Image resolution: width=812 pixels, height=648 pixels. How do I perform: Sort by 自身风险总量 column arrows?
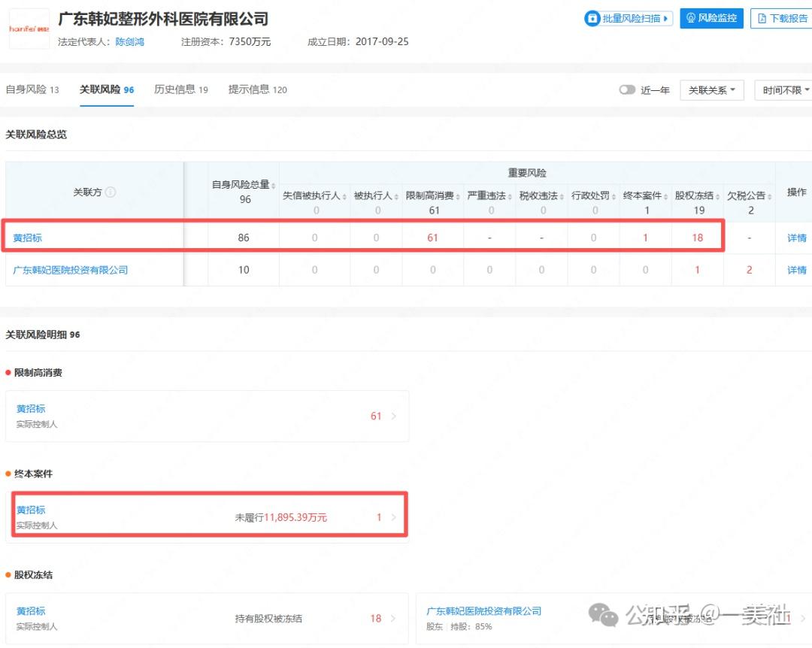[x=274, y=186]
